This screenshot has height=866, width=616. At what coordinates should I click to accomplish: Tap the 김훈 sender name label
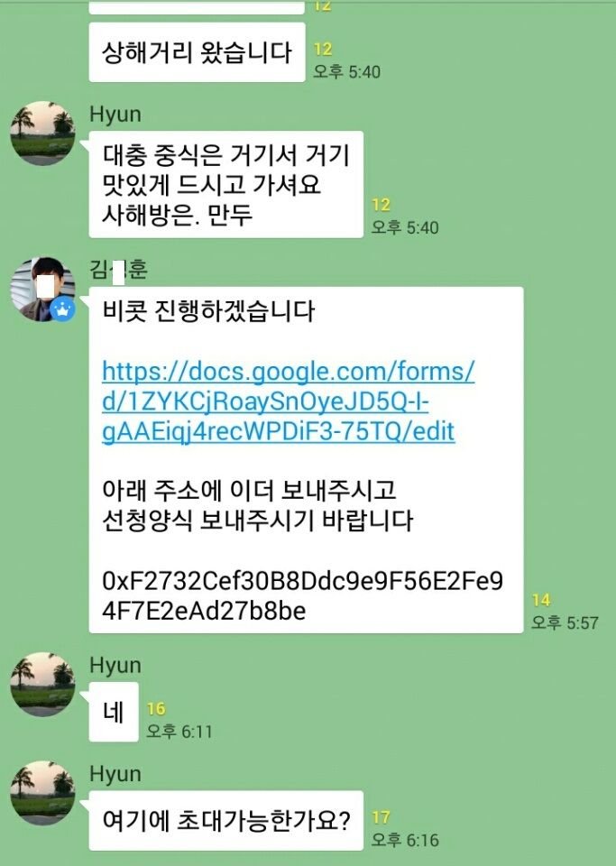click(x=119, y=270)
